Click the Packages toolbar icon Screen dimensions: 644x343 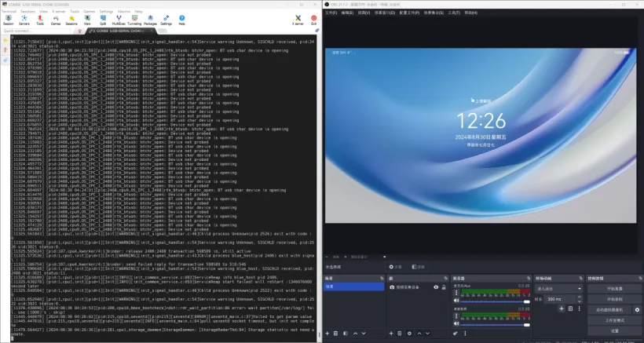pyautogui.click(x=150, y=19)
